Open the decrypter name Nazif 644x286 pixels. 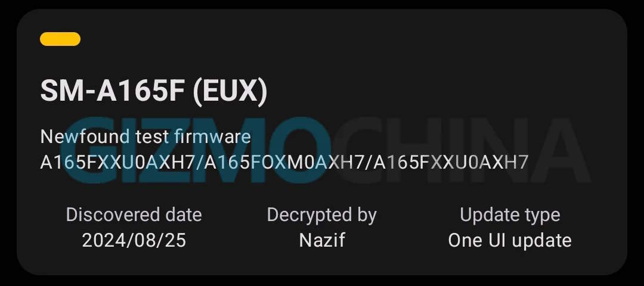(322, 240)
